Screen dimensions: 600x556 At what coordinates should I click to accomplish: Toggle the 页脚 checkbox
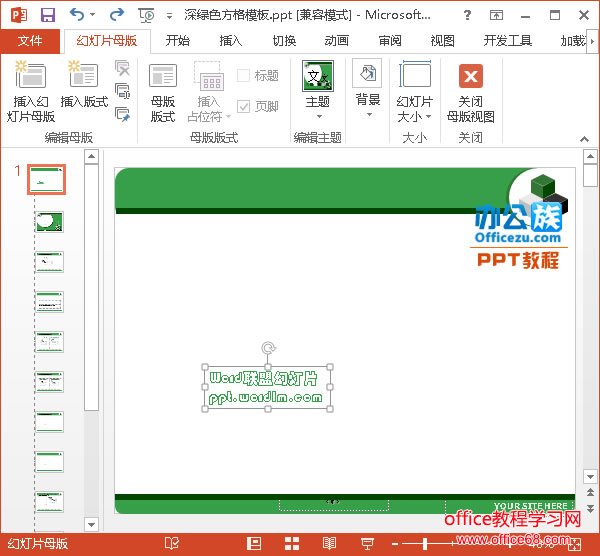pyautogui.click(x=257, y=106)
